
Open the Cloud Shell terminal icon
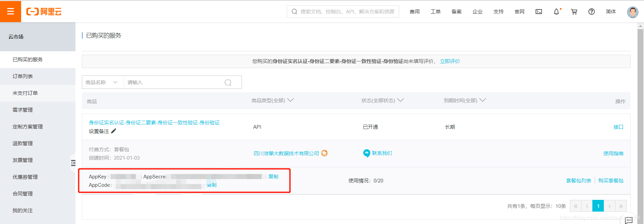tap(539, 12)
